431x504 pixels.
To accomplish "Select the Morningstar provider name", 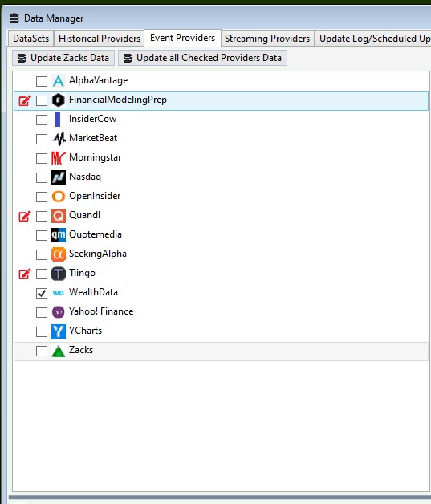I will tap(96, 157).
